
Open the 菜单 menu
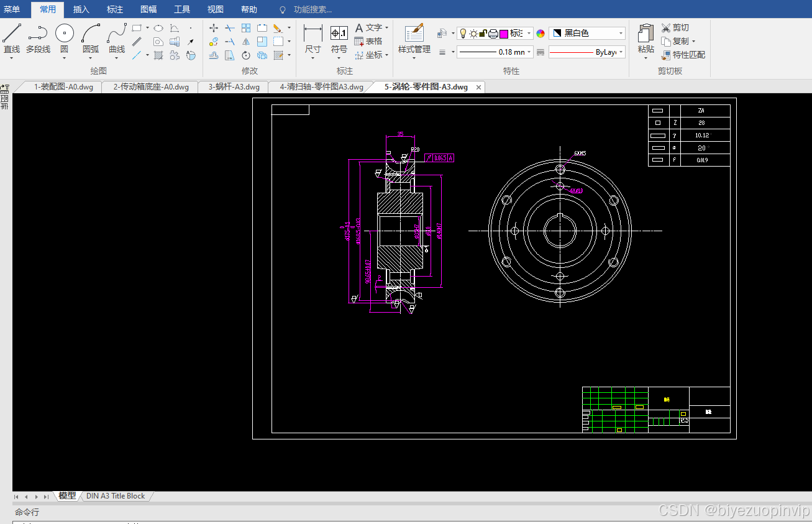pos(12,9)
